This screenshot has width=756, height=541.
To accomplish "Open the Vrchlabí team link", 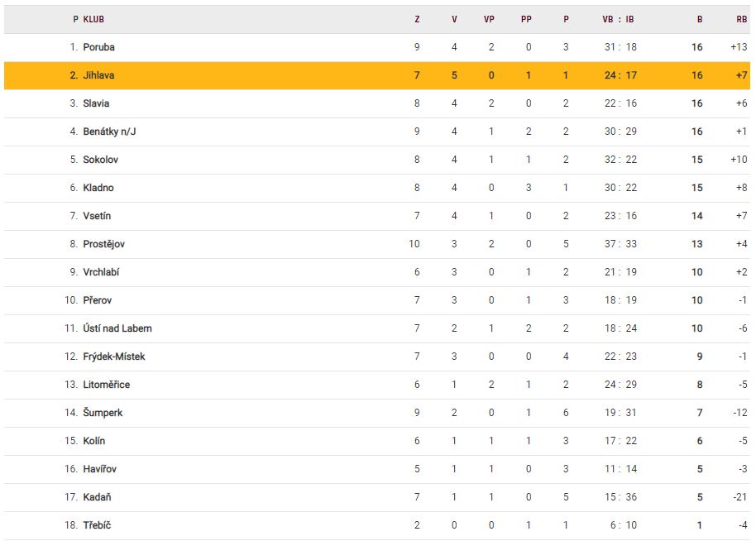I will (101, 272).
